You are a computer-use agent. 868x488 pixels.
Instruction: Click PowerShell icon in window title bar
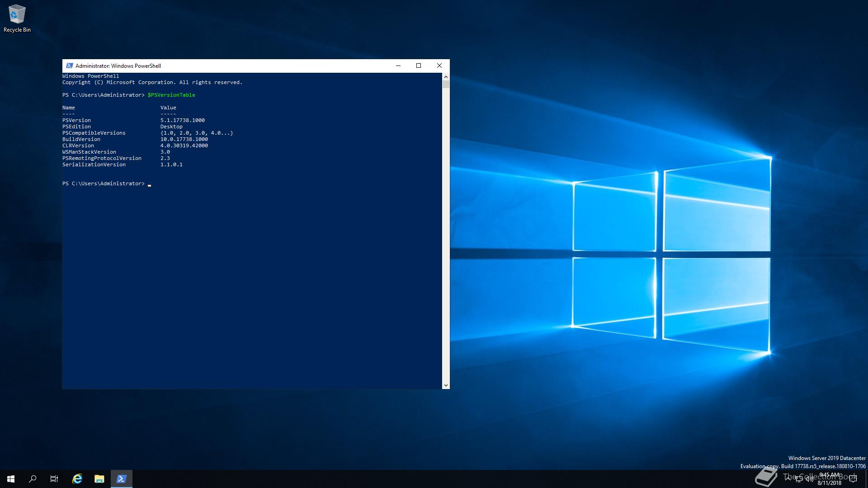click(x=69, y=66)
